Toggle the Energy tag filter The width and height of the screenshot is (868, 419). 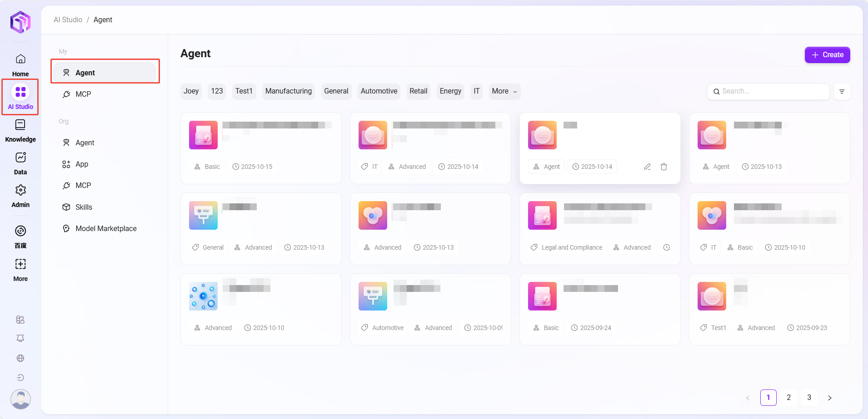(450, 91)
